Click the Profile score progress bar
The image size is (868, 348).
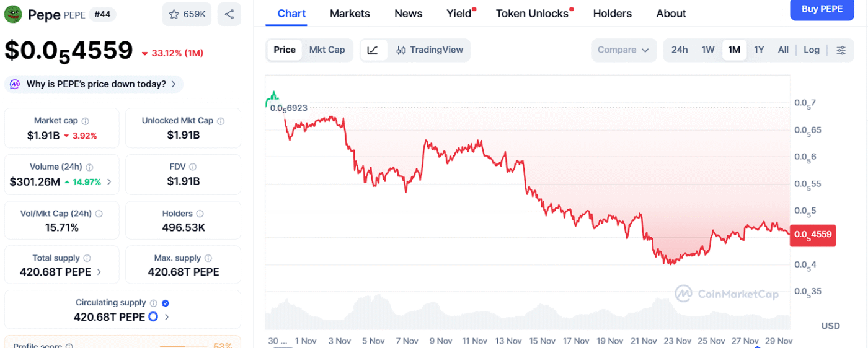point(180,346)
